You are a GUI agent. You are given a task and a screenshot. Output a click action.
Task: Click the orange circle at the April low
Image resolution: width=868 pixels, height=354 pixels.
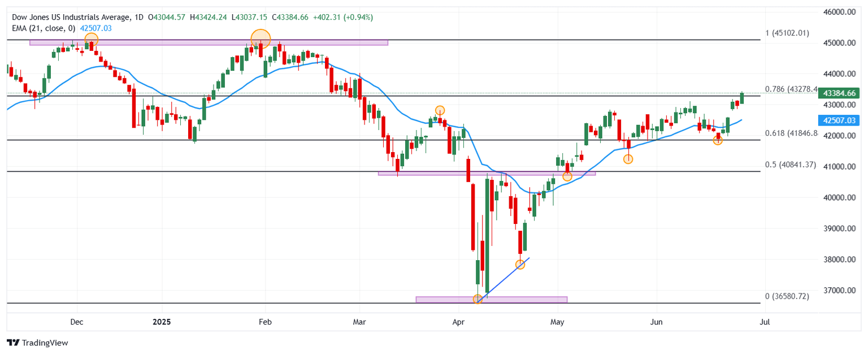(478, 299)
